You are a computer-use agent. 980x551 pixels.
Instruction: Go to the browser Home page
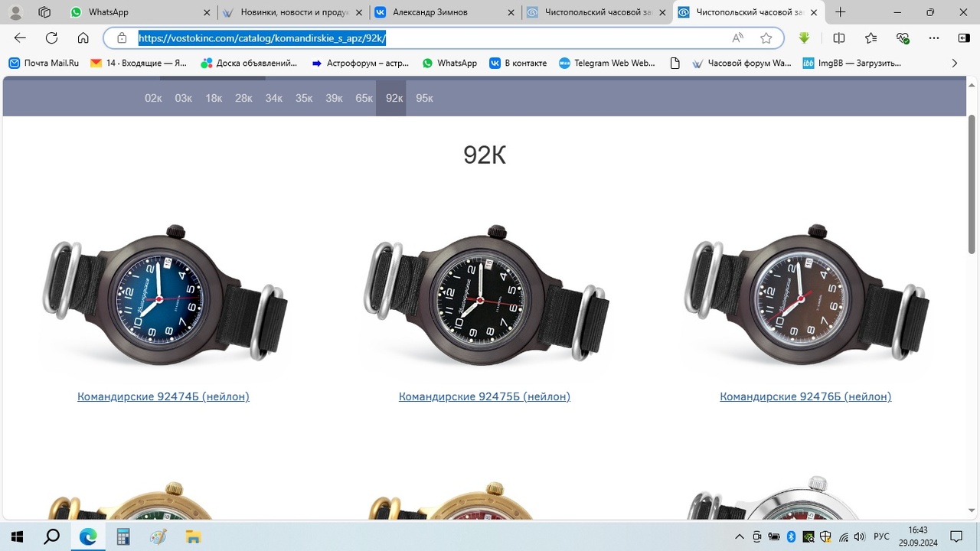tap(83, 38)
